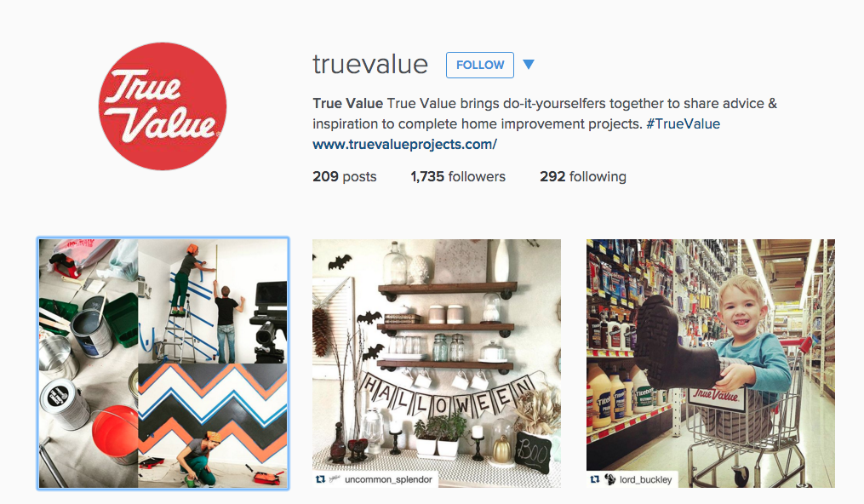Image resolution: width=864 pixels, height=504 pixels.
Task: Open the 1,735 followers list
Action: [458, 177]
